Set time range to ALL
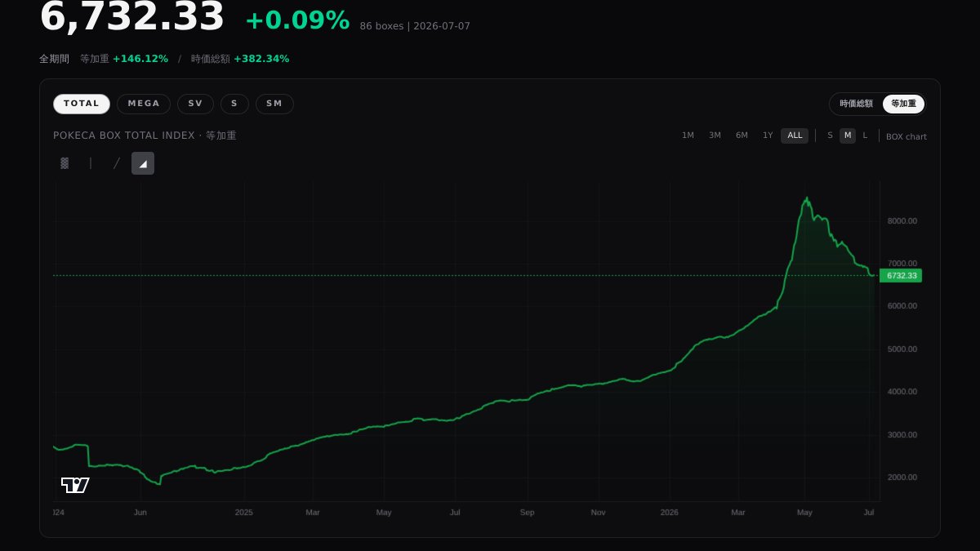Image resolution: width=980 pixels, height=551 pixels. pyautogui.click(x=795, y=136)
